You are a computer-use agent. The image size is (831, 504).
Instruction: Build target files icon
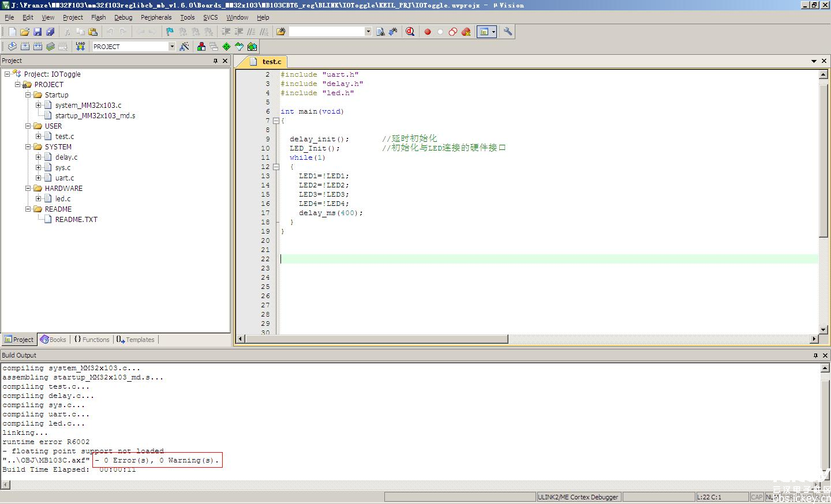click(25, 47)
